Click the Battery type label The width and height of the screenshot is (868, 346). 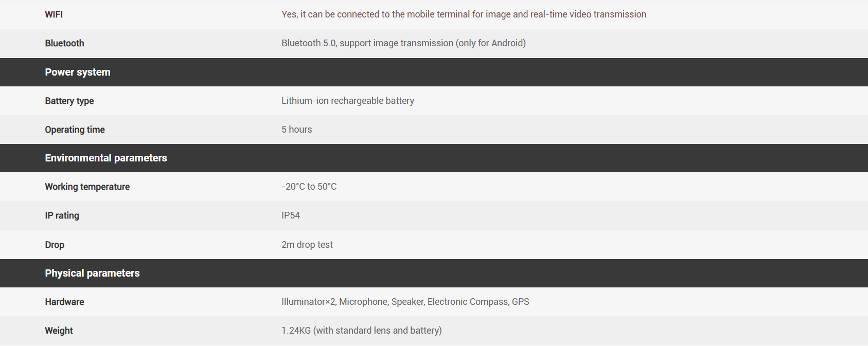point(69,101)
